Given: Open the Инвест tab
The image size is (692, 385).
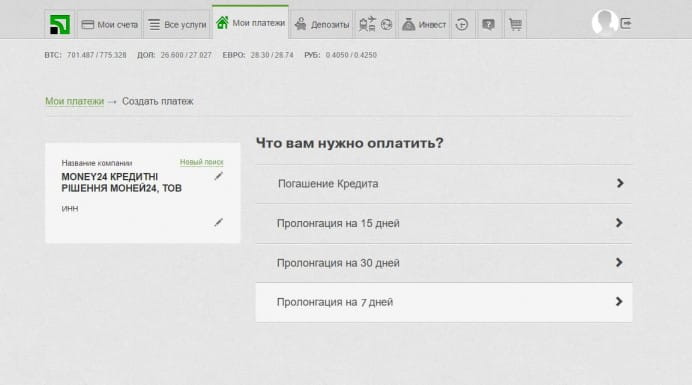Looking at the screenshot, I should pos(424,24).
